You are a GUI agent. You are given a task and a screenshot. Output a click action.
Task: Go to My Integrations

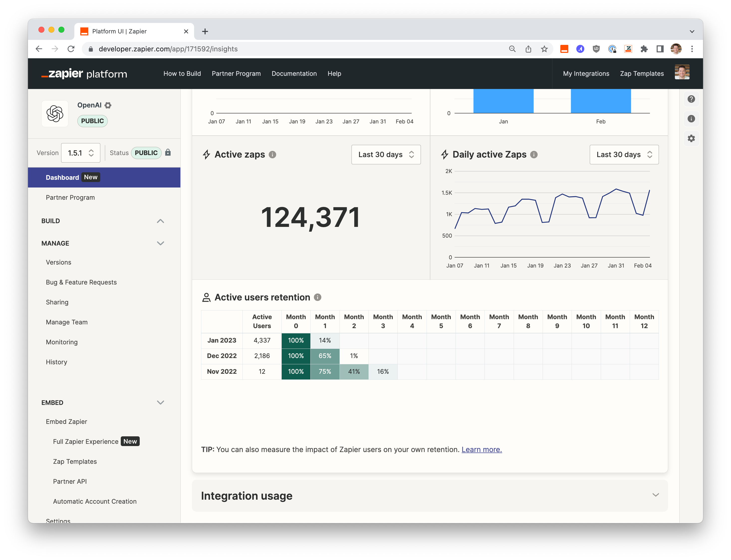(x=586, y=74)
